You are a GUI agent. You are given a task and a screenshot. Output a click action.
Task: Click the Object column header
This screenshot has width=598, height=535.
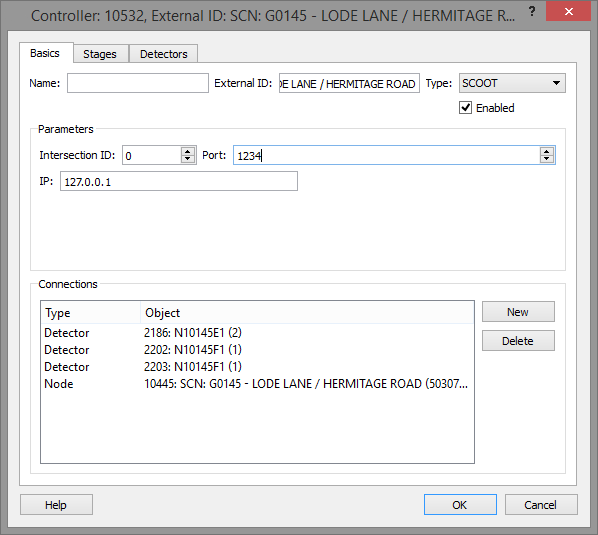pyautogui.click(x=307, y=313)
